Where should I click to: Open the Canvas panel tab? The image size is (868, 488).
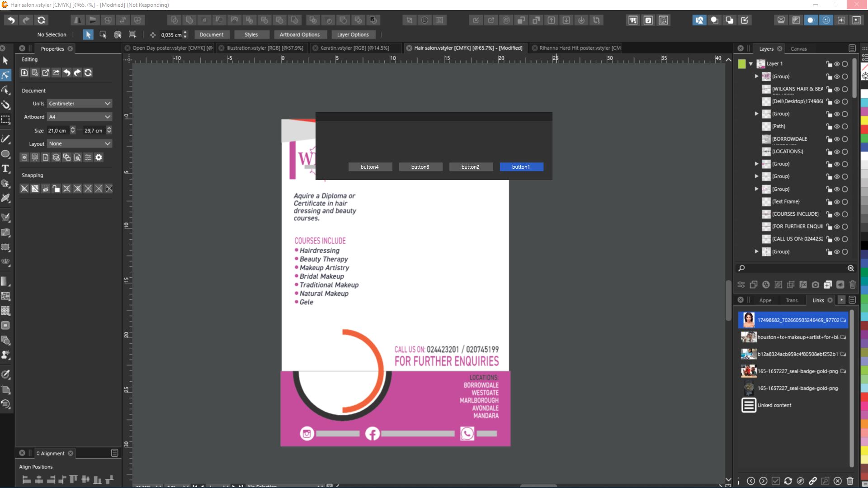[x=798, y=49]
